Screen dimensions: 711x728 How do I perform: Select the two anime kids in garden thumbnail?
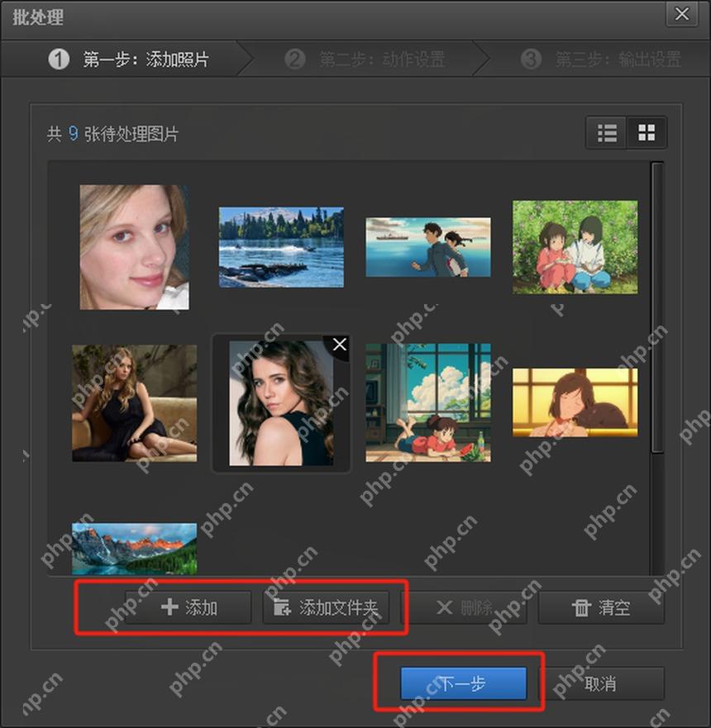pyautogui.click(x=575, y=247)
